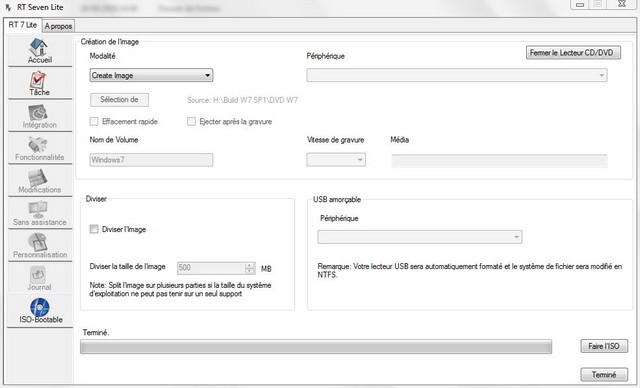Click the Média field
Image resolution: width=640 pixels, height=388 pixels.
pos(499,161)
